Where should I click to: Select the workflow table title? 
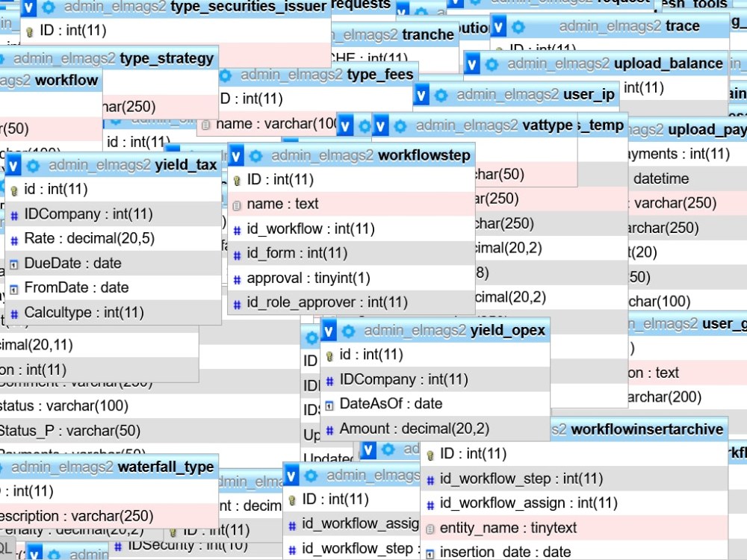pos(66,81)
